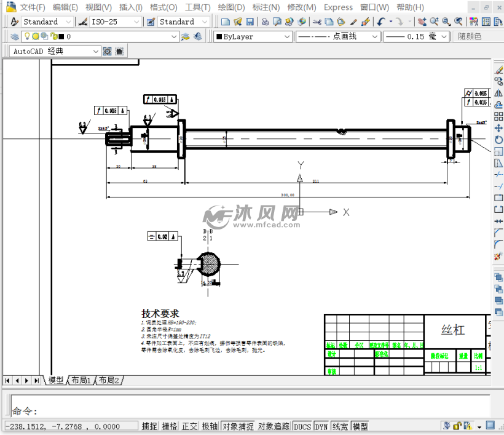
Task: Toggle 对象捕捉 object snap
Action: (x=238, y=426)
